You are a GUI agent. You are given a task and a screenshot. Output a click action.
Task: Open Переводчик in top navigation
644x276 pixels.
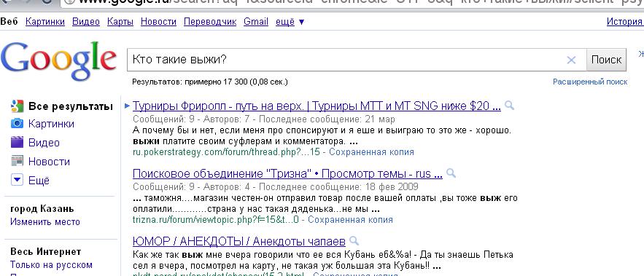coord(210,22)
